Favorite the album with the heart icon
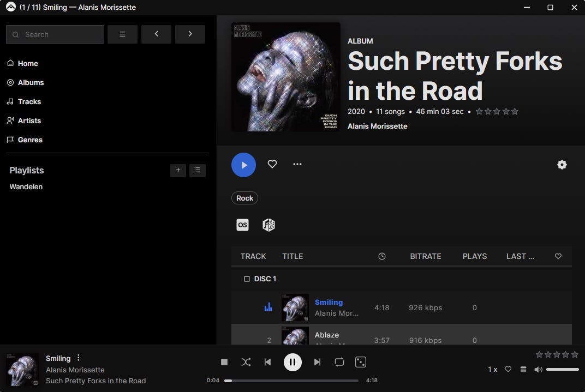Image resolution: width=585 pixels, height=392 pixels. tap(272, 164)
